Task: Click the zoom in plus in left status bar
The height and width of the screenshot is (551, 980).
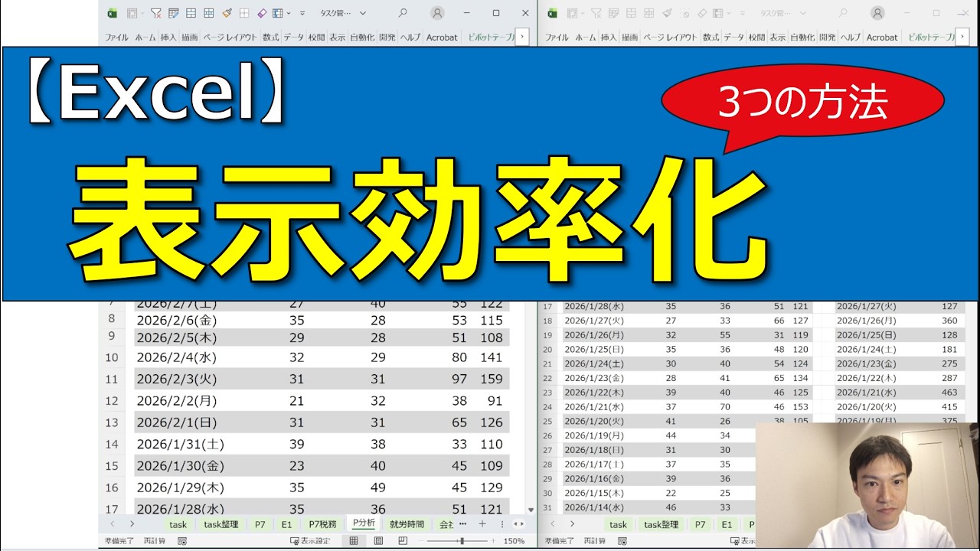Action: point(495,541)
